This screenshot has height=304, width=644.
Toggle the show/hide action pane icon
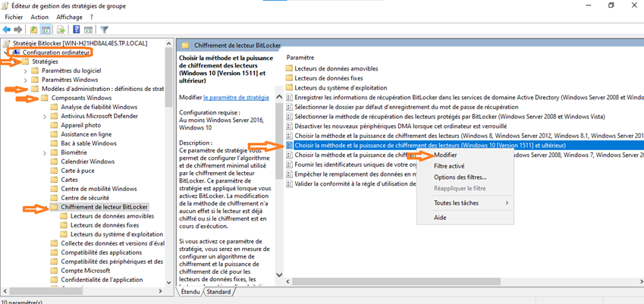[x=88, y=30]
